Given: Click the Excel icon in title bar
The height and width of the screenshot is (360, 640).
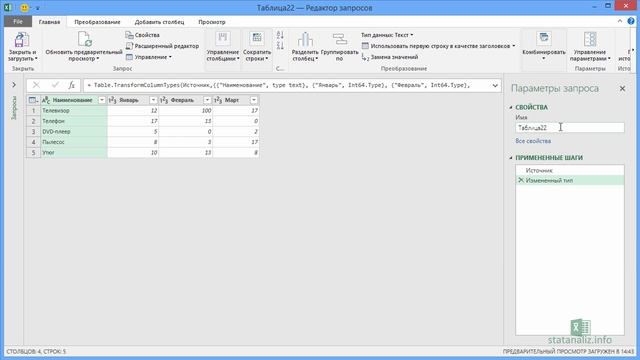Looking at the screenshot, I should pyautogui.click(x=8, y=8).
